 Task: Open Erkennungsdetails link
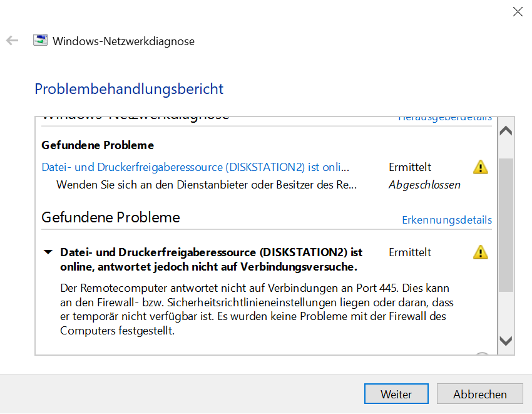[447, 220]
